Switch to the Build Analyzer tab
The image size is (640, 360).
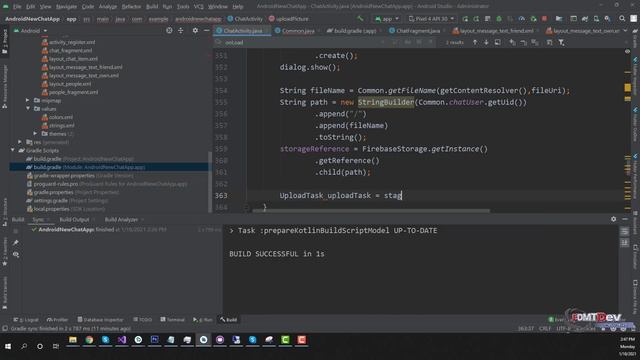pyautogui.click(x=121, y=220)
